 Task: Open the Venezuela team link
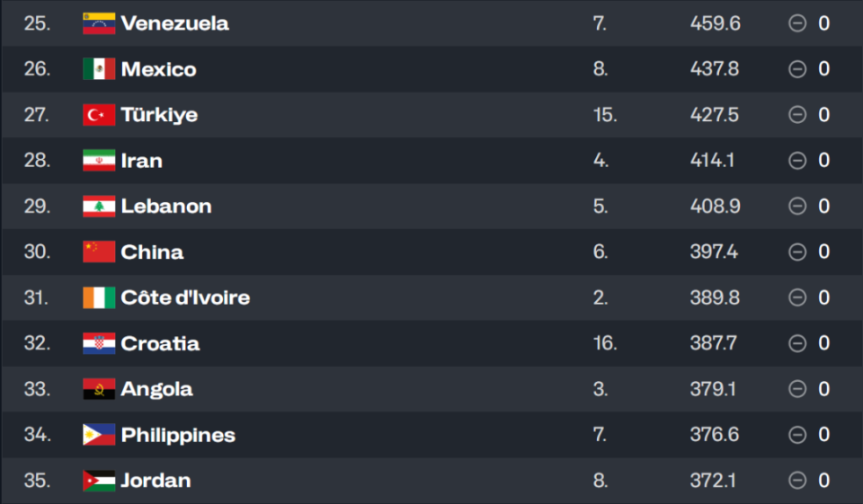[174, 23]
